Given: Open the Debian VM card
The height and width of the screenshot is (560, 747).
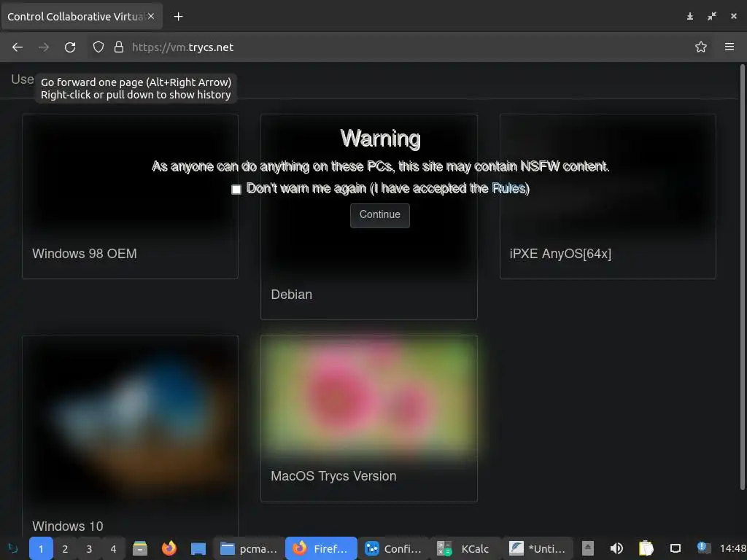Looking at the screenshot, I should pos(368,217).
